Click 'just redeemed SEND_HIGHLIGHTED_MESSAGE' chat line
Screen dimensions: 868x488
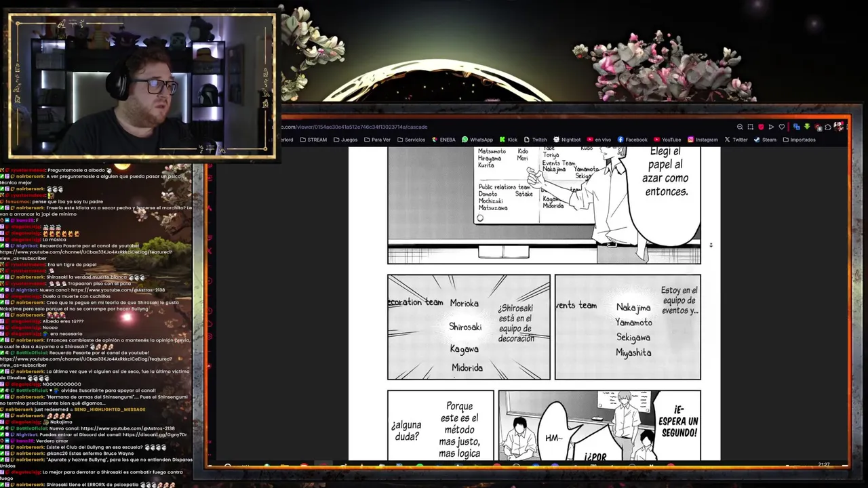(75, 409)
